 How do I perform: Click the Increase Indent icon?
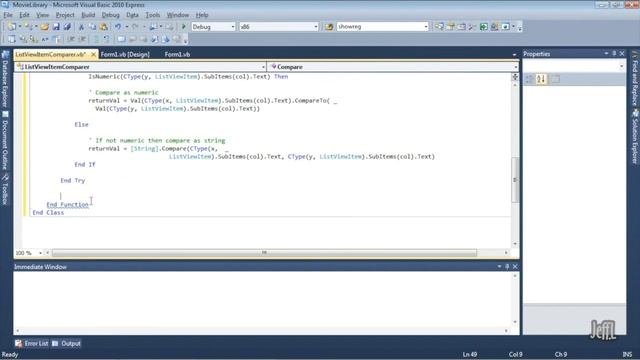pyautogui.click(x=82, y=39)
